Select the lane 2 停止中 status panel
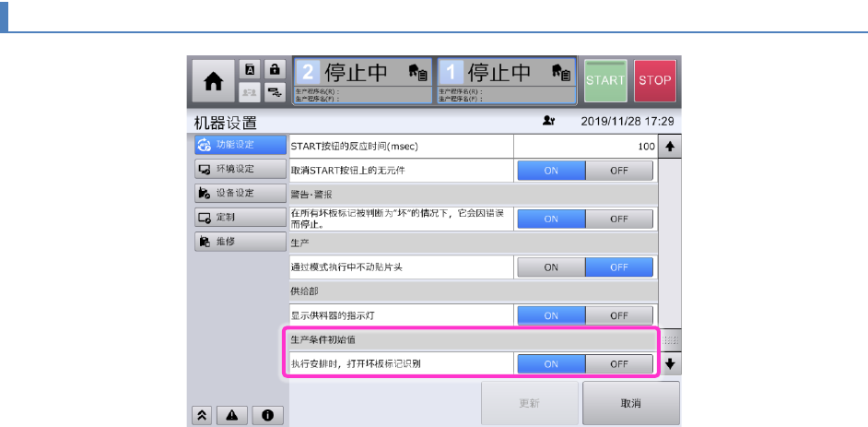This screenshot has height=427, width=868. point(363,81)
